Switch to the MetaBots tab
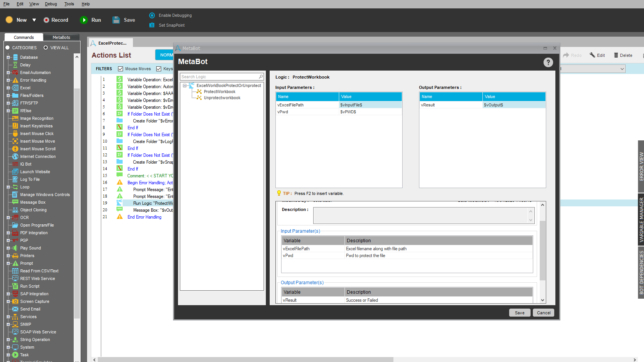644x362 pixels. point(61,37)
